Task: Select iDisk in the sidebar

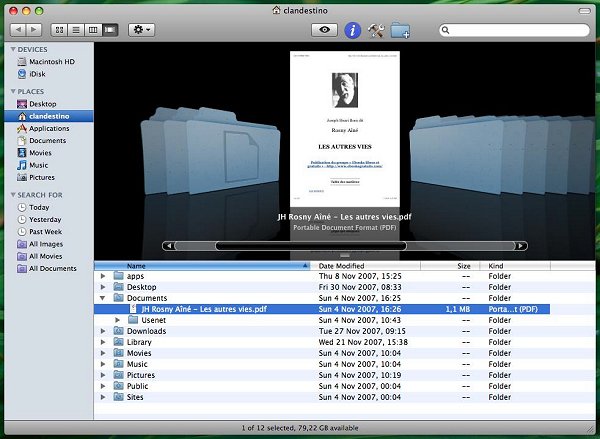Action: [40, 73]
